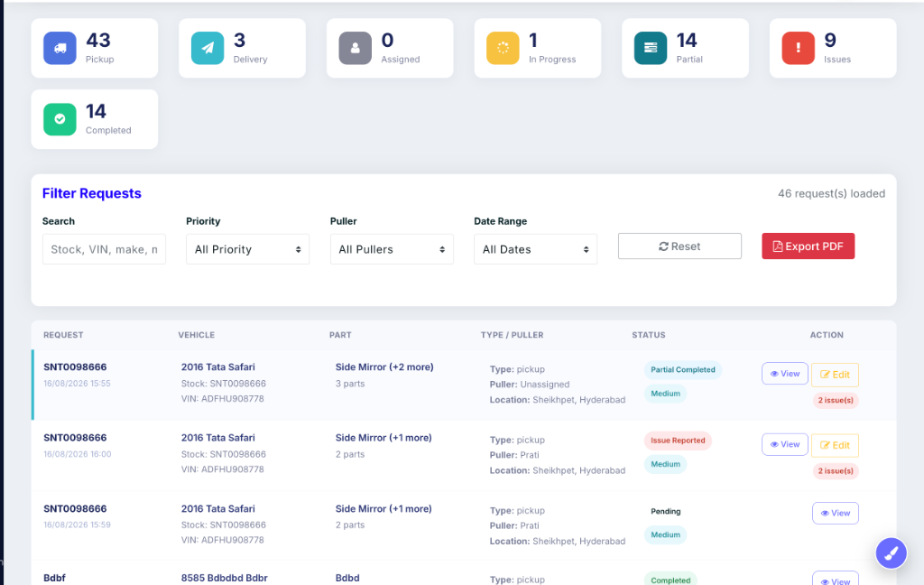The width and height of the screenshot is (924, 585).
Task: Click the Stock, VIN search field
Action: 104,249
